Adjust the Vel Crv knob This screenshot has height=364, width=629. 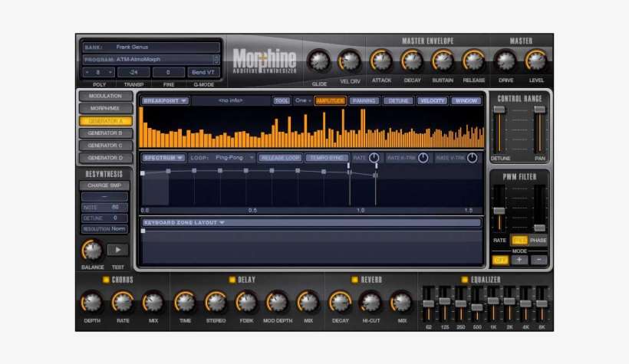[349, 61]
